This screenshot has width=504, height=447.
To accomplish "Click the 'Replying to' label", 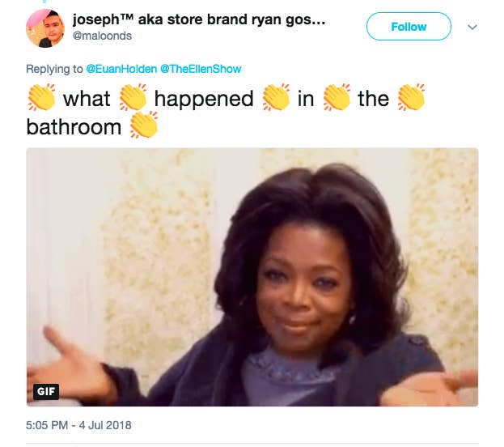I will tap(54, 69).
